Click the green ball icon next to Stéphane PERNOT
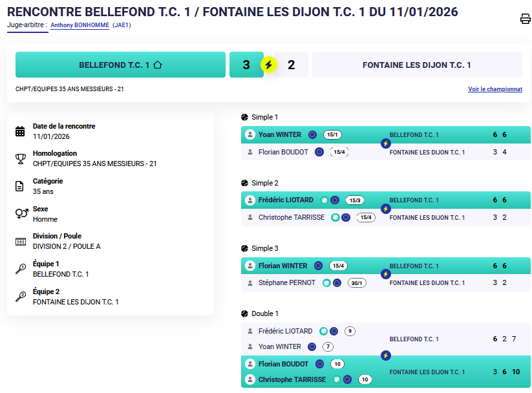 click(326, 282)
